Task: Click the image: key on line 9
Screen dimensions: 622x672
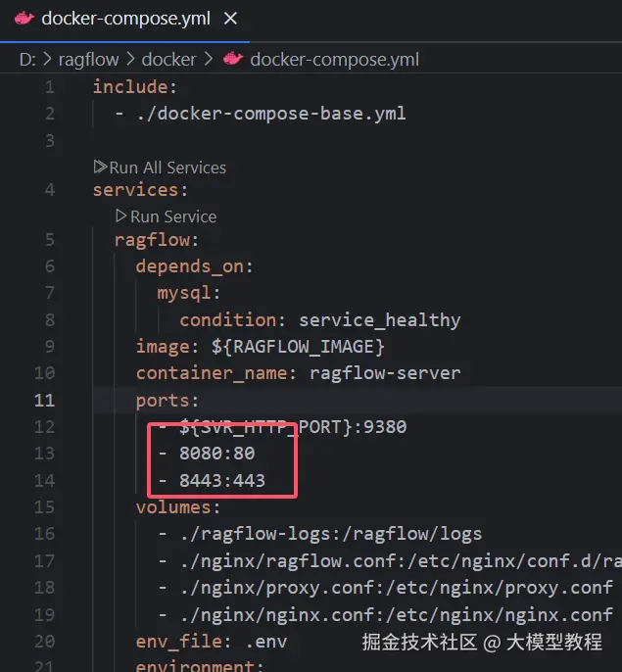Action: point(167,347)
